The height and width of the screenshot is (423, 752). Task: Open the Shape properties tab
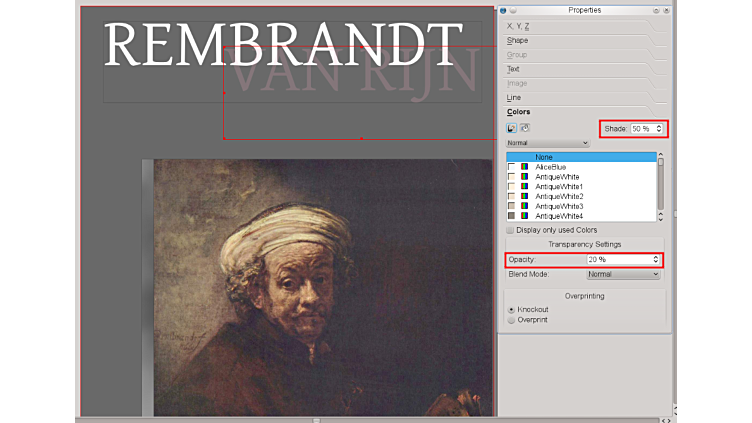518,40
